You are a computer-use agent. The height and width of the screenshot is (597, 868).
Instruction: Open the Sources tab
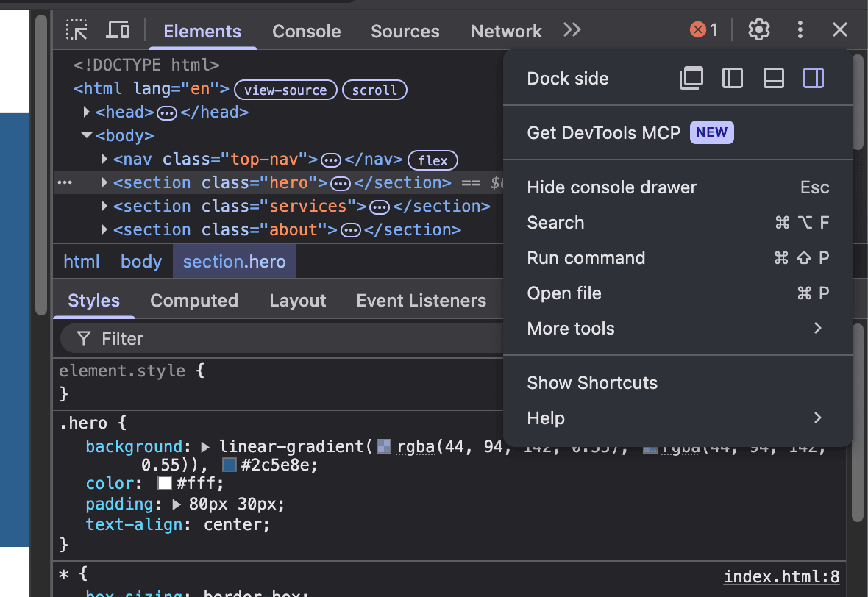[x=405, y=31]
